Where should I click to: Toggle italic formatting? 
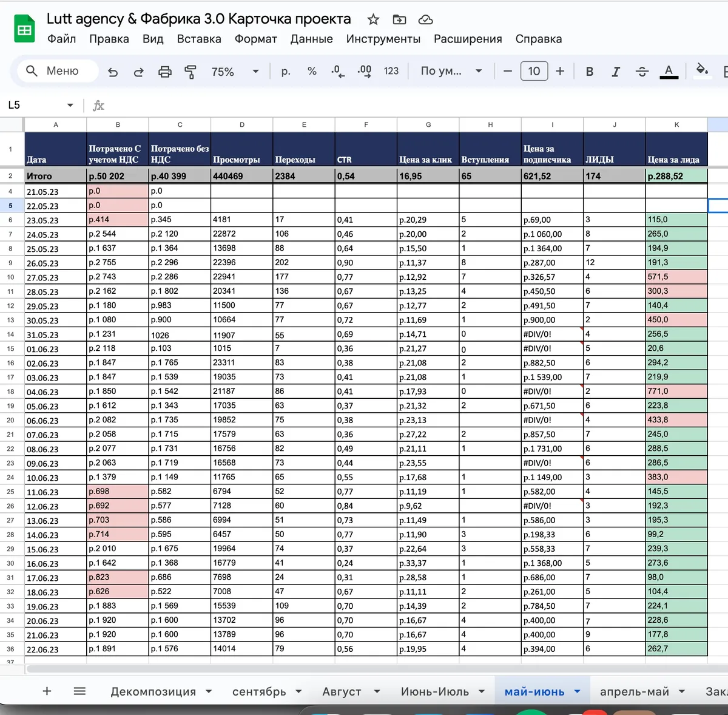coord(615,72)
